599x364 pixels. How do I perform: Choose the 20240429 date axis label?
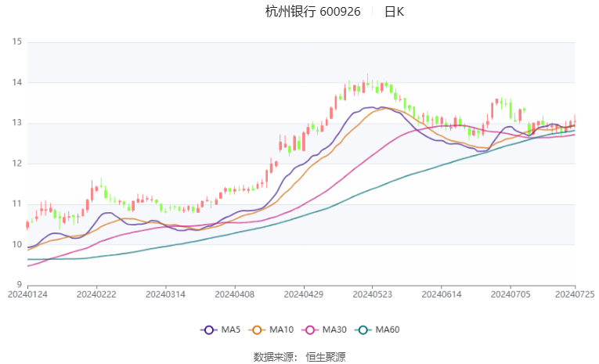coord(304,294)
